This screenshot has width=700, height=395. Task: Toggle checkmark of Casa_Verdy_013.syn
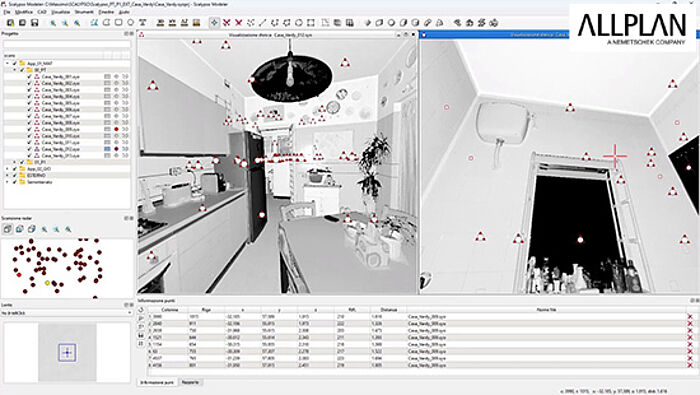[x=29, y=155]
